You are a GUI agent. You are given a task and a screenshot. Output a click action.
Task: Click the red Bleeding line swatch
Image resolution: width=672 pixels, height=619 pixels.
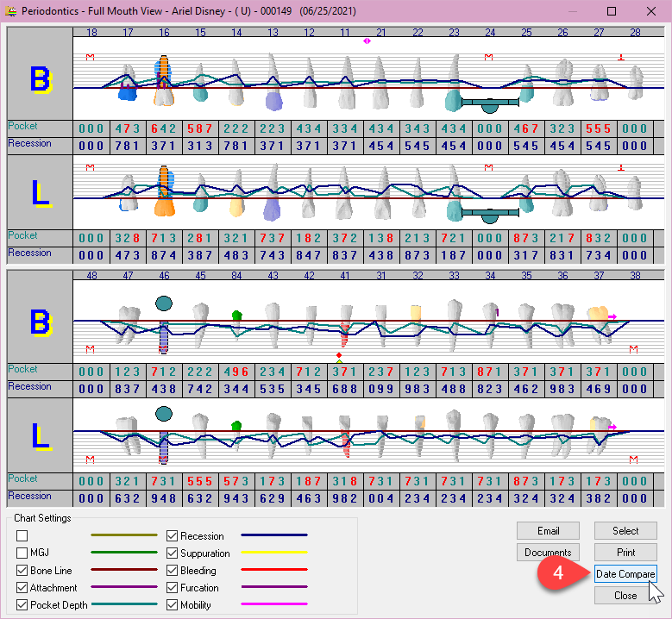(274, 569)
